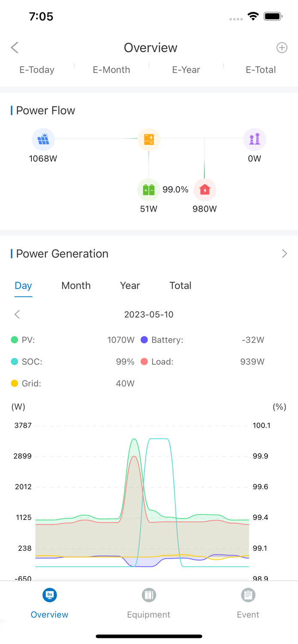This screenshot has height=644, width=298.
Task: Tap the inverter icon in Power Flow
Action: coord(149,140)
